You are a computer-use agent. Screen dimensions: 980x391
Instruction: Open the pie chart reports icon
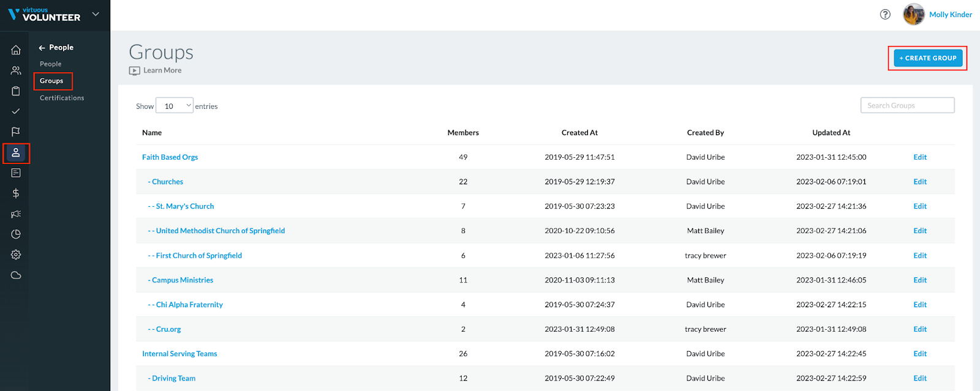(16, 234)
